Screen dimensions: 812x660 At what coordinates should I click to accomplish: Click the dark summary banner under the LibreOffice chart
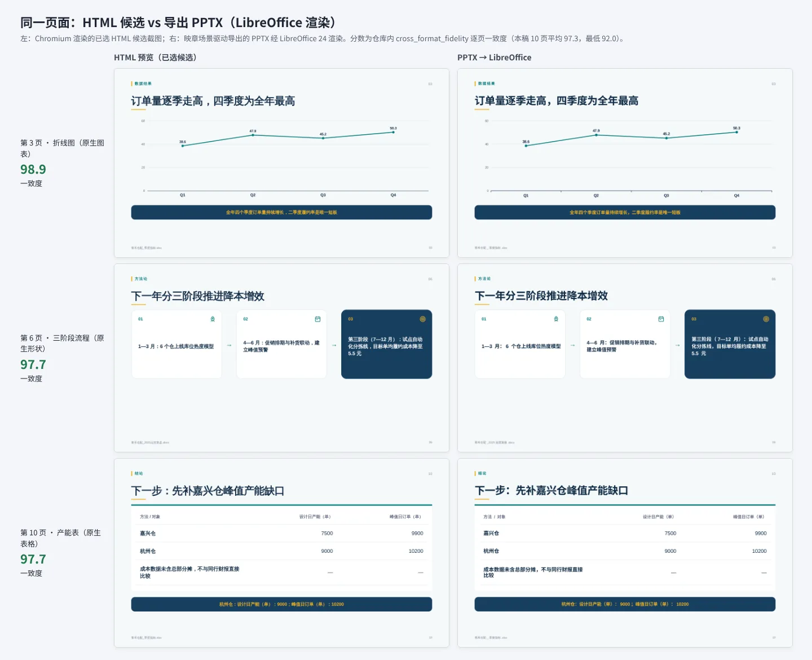(x=625, y=212)
